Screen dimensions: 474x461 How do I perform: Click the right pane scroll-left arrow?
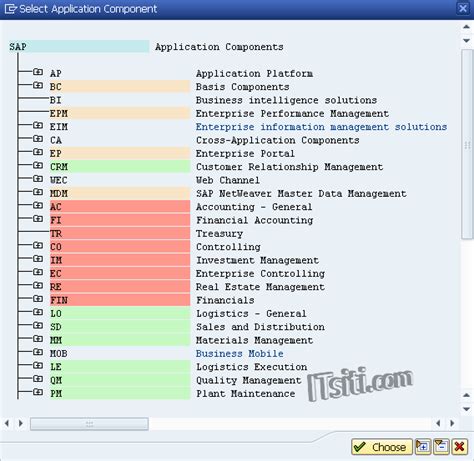pos(438,423)
